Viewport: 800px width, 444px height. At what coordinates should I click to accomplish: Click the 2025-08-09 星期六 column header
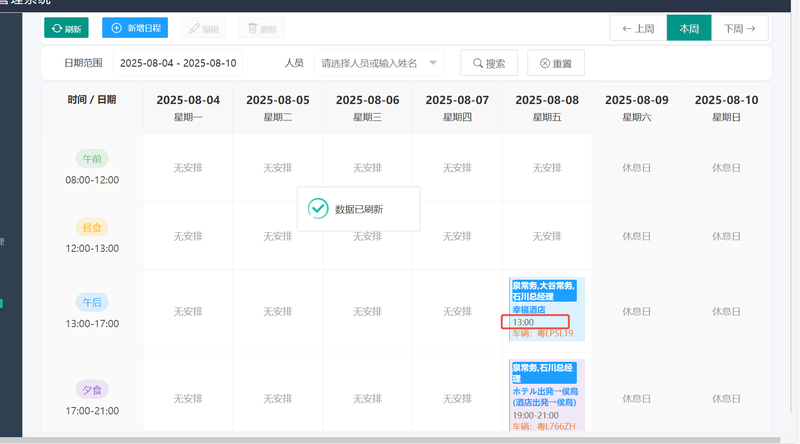[637, 108]
